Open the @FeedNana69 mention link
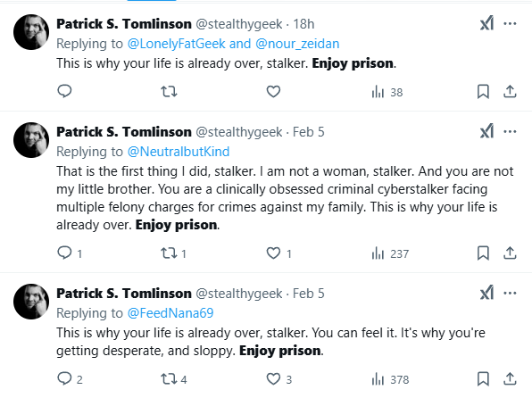 tap(170, 313)
